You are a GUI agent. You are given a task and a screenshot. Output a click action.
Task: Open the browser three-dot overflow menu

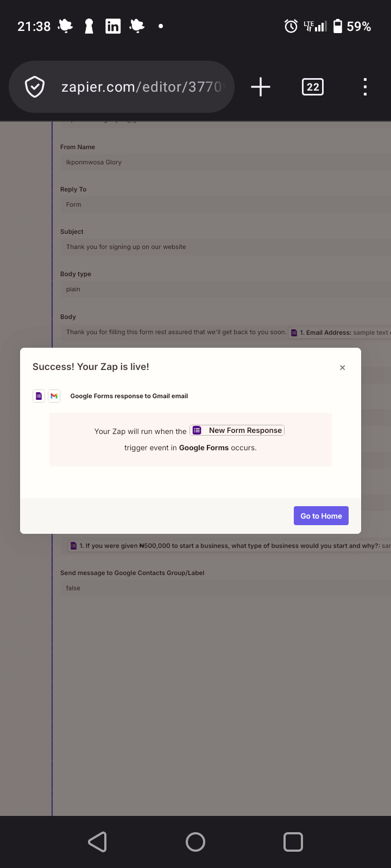(365, 87)
